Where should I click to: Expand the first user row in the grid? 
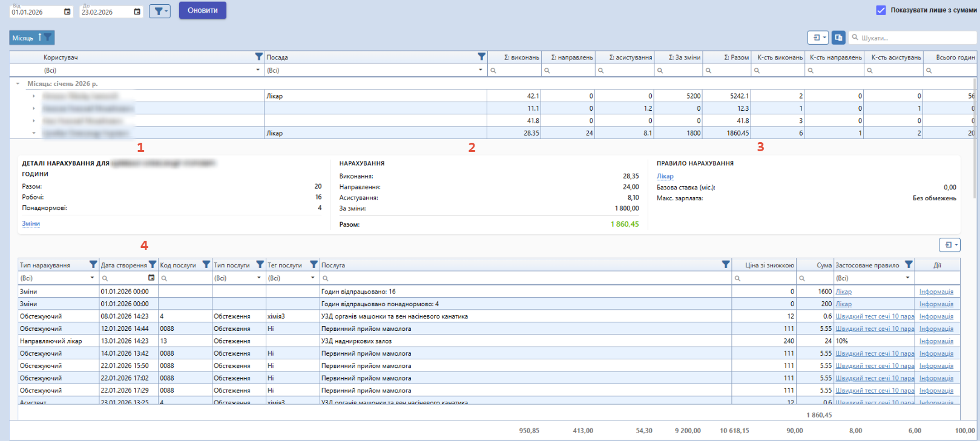34,96
